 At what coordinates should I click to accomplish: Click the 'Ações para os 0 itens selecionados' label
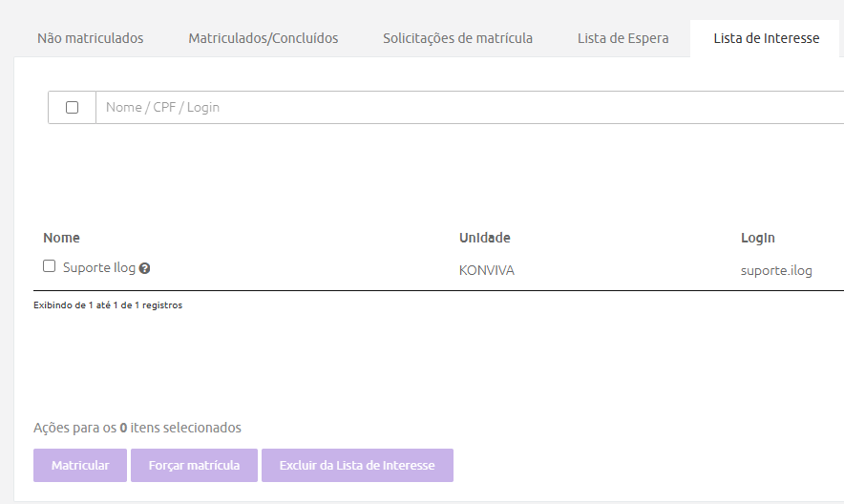click(137, 428)
